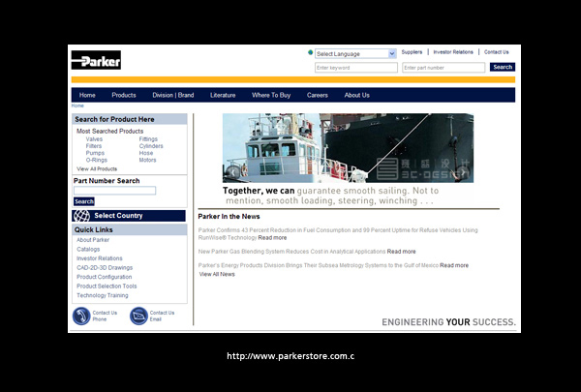This screenshot has height=392, width=581.
Task: Click View All News
Action: (217, 275)
